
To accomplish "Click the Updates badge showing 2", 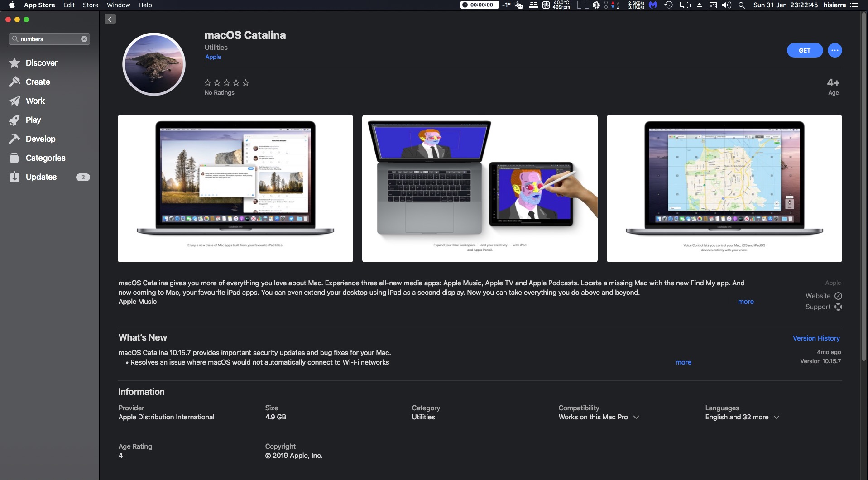I will click(x=83, y=177).
